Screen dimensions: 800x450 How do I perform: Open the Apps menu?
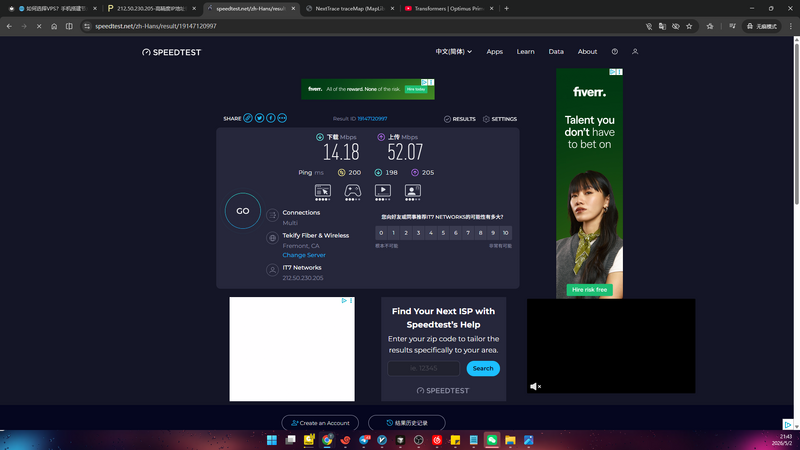(494, 52)
